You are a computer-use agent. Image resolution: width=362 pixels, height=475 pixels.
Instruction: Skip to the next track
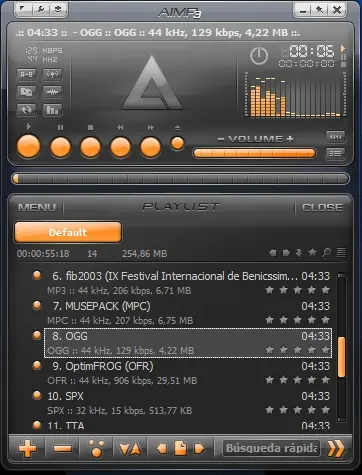[150, 147]
